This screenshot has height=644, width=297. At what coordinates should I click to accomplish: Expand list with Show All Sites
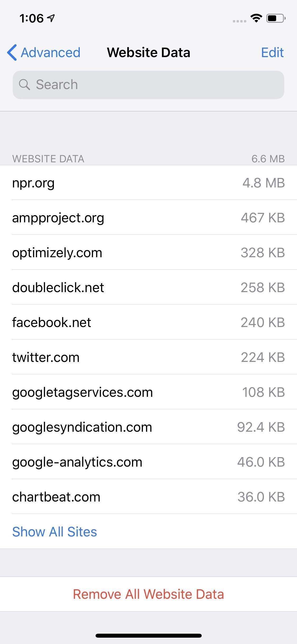55,532
